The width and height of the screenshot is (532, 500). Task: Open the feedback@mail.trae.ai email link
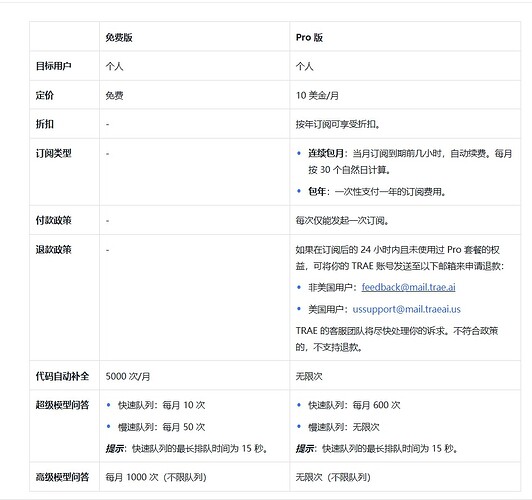[408, 287]
